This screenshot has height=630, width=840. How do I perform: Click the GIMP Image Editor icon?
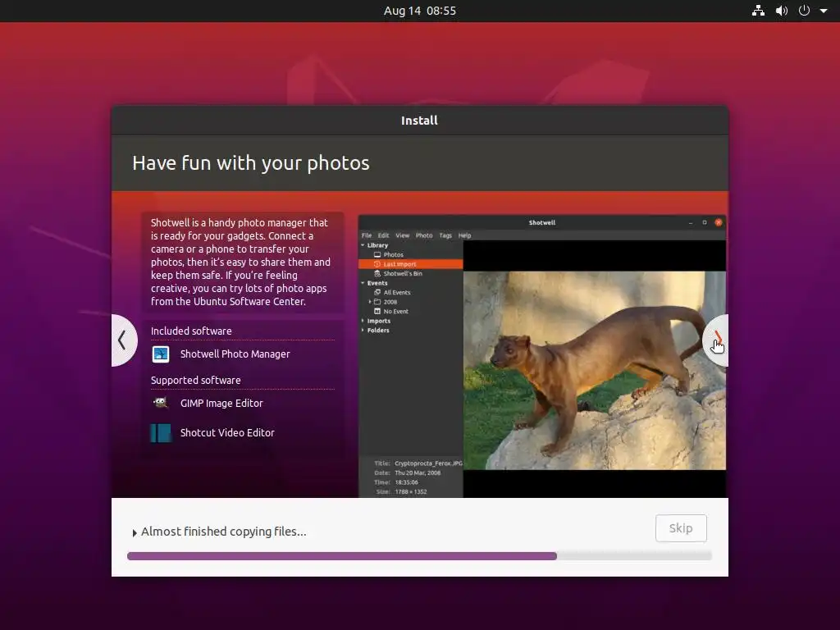click(x=161, y=403)
